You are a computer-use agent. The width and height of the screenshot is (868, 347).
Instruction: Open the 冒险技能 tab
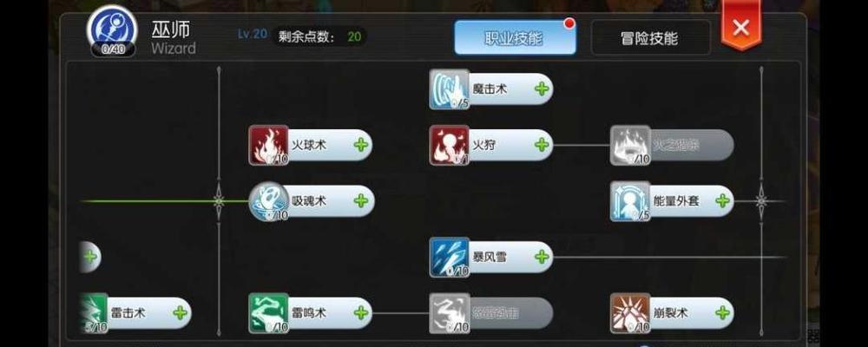[650, 38]
